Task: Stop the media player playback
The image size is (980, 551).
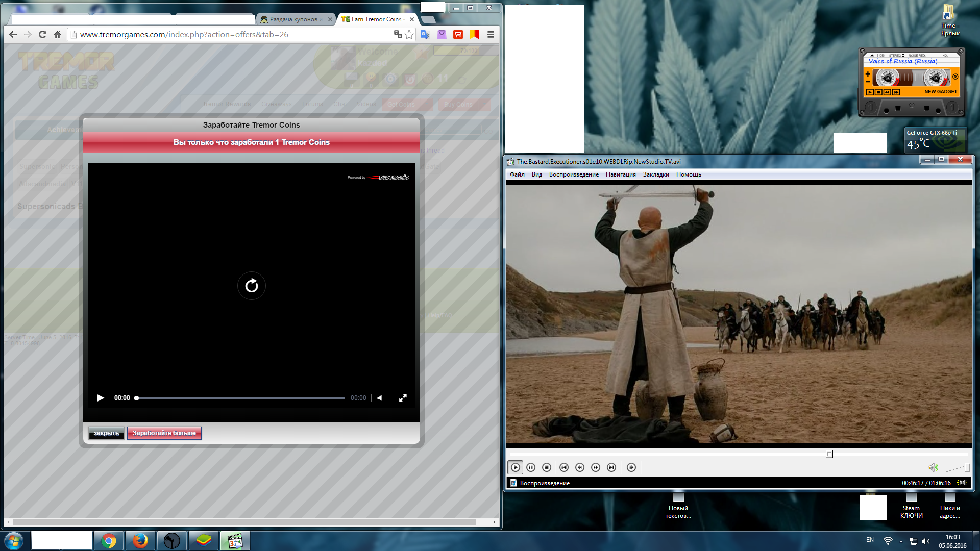Action: click(547, 467)
